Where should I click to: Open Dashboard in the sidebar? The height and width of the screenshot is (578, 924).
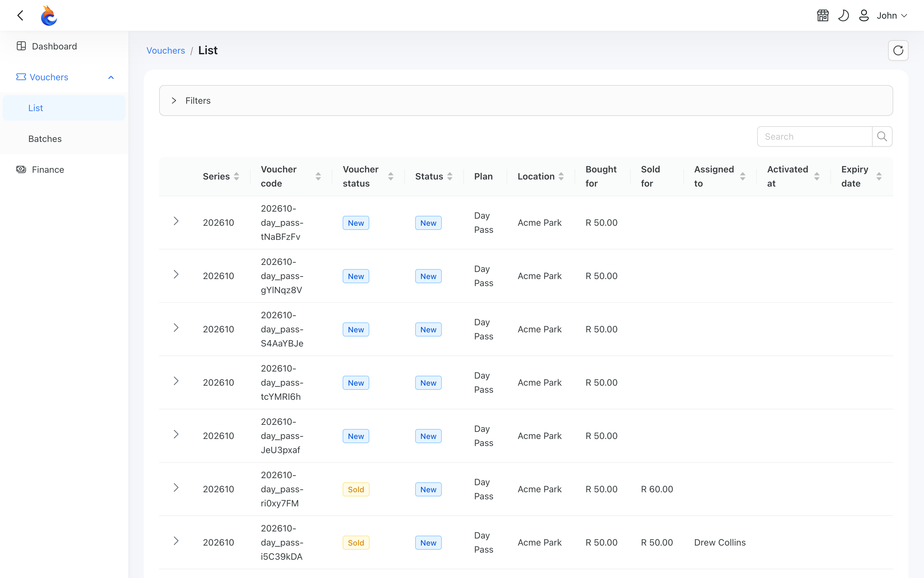64,46
